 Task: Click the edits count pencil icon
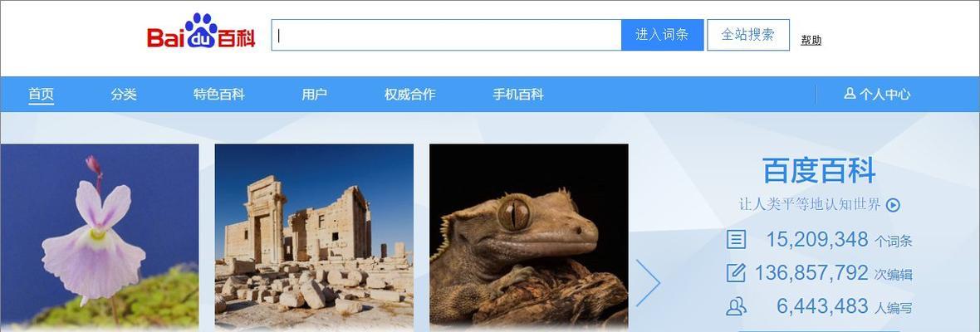tap(737, 273)
